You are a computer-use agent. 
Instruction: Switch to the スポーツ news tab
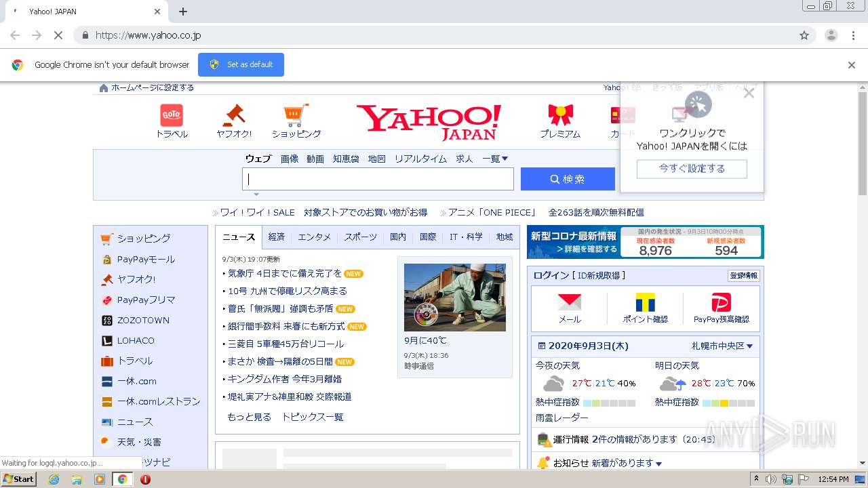coord(361,237)
